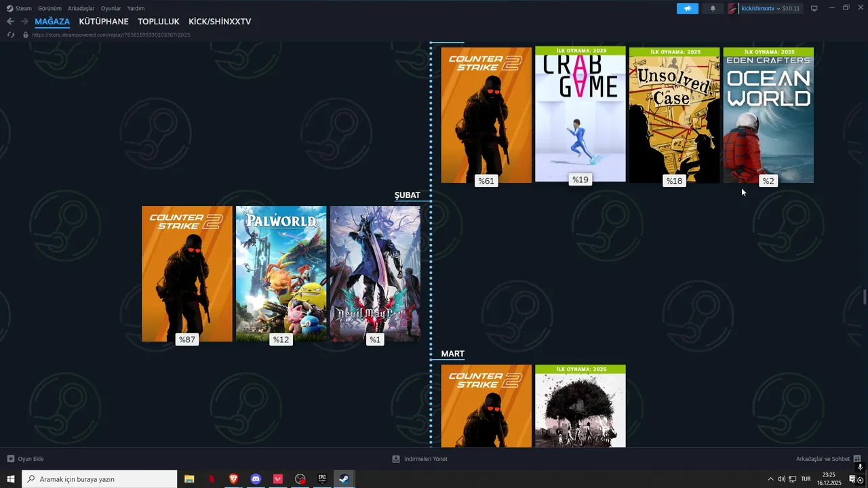Click the Oyun Ekle plus icon
This screenshot has height=488, width=868.
pyautogui.click(x=10, y=459)
